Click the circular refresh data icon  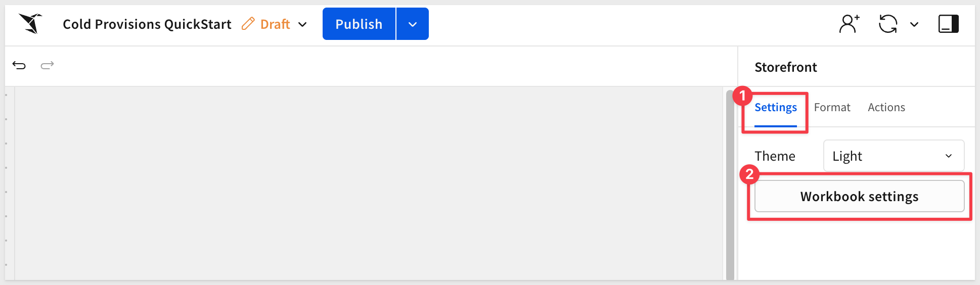888,24
